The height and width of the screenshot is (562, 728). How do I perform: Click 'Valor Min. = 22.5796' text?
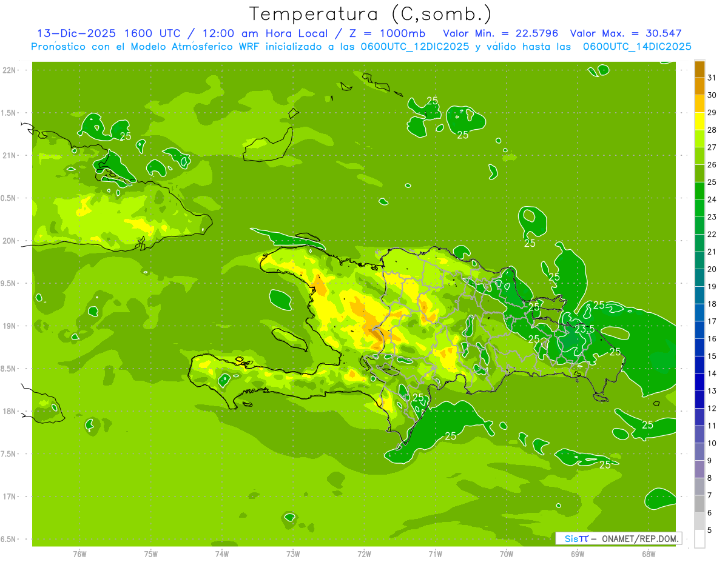click(500, 33)
